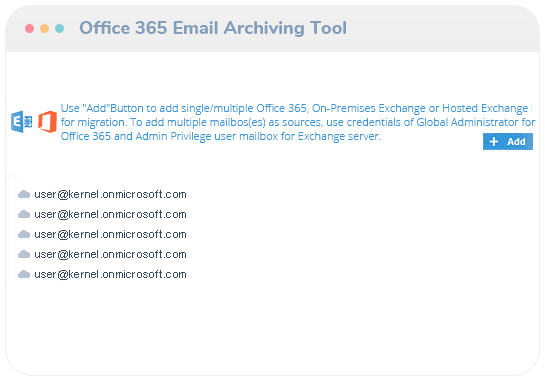Viewport: 545px width, 380px height.
Task: Click the plus sign on the Add button
Action: [494, 142]
